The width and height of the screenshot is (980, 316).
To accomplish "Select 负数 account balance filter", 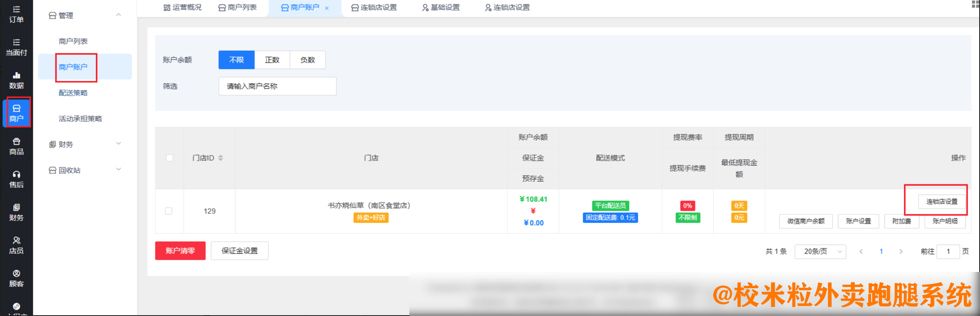I will point(308,60).
